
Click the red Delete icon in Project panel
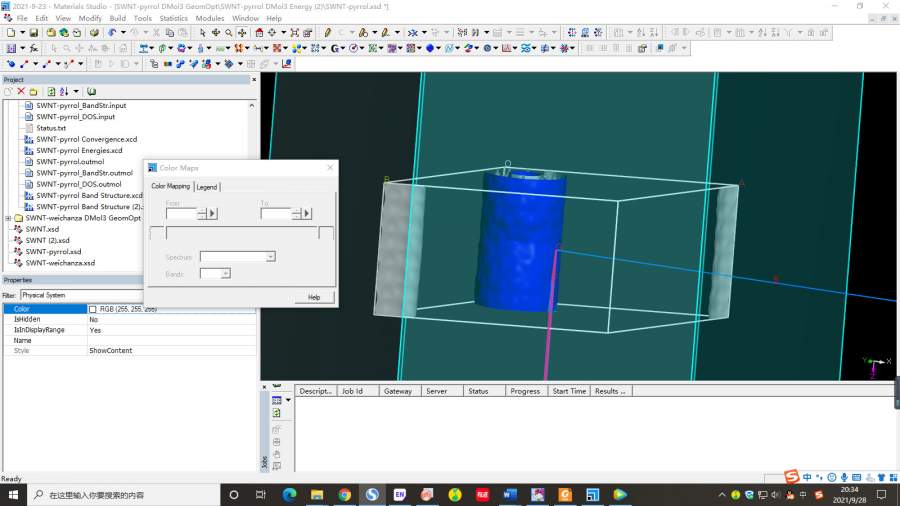point(21,91)
